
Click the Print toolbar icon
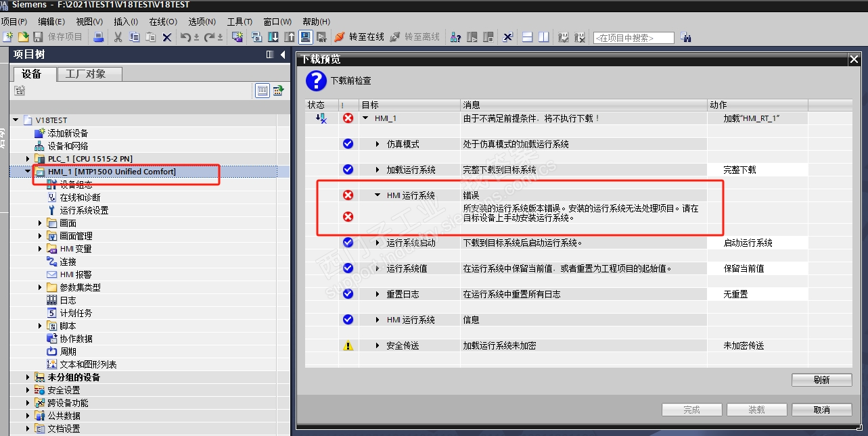click(x=98, y=37)
